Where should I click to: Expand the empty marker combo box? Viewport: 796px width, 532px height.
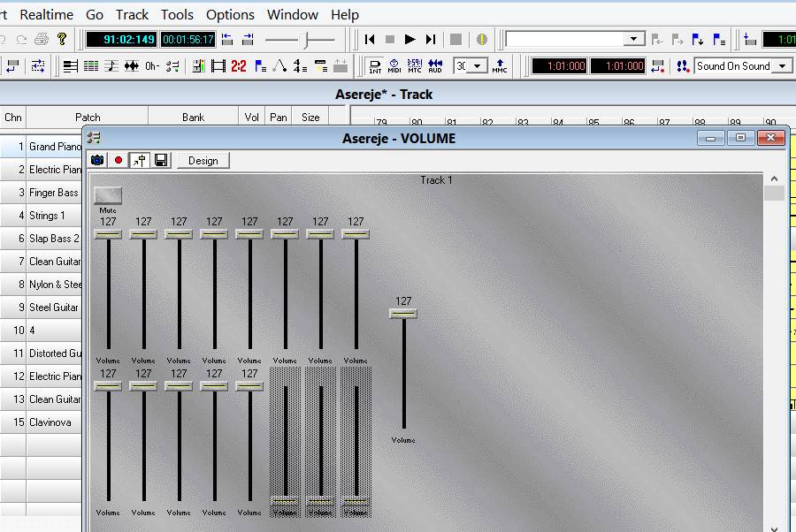[x=634, y=39]
